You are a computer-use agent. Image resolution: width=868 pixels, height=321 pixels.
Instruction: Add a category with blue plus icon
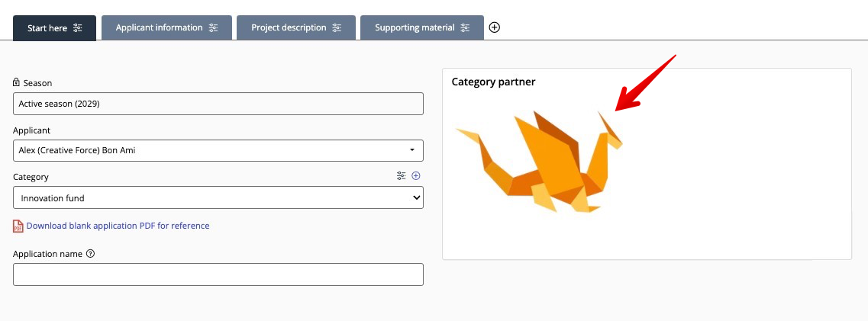point(416,175)
